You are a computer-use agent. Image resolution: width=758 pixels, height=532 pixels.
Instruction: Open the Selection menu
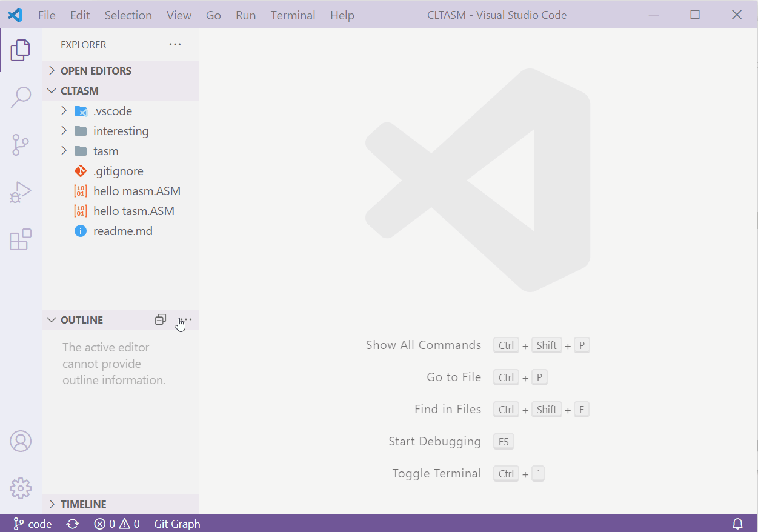pyautogui.click(x=128, y=15)
